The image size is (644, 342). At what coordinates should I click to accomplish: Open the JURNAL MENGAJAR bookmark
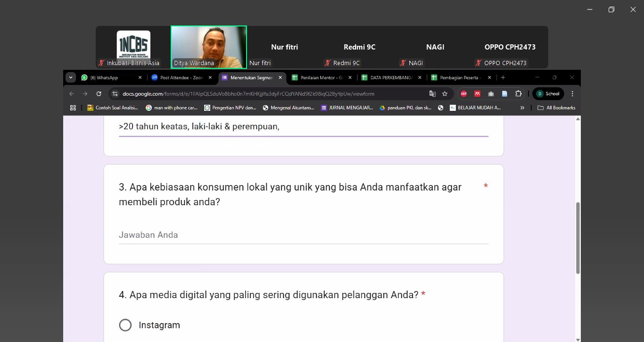click(x=347, y=108)
